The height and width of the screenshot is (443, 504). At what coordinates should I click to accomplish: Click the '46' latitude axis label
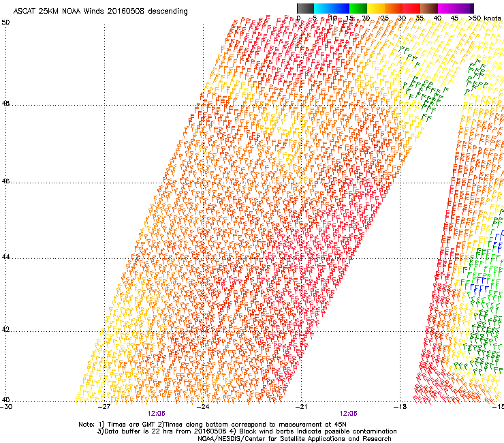point(5,181)
